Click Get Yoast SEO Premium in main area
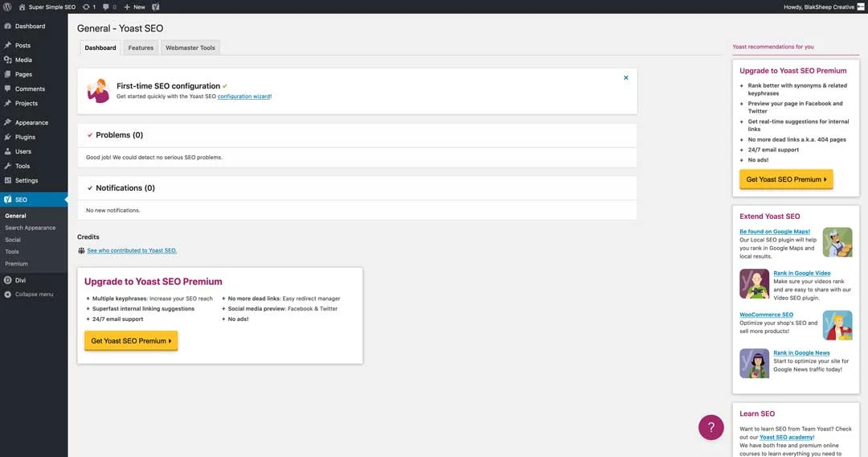 131,340
